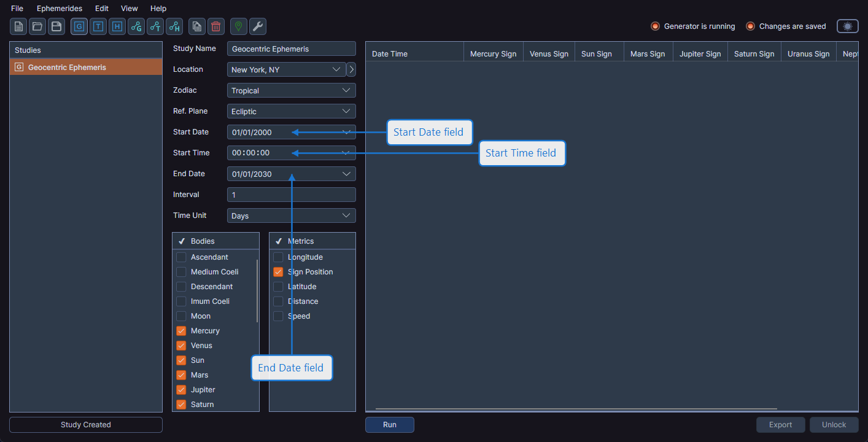Delete the study with the trash icon
This screenshot has height=442, width=868.
[x=215, y=26]
